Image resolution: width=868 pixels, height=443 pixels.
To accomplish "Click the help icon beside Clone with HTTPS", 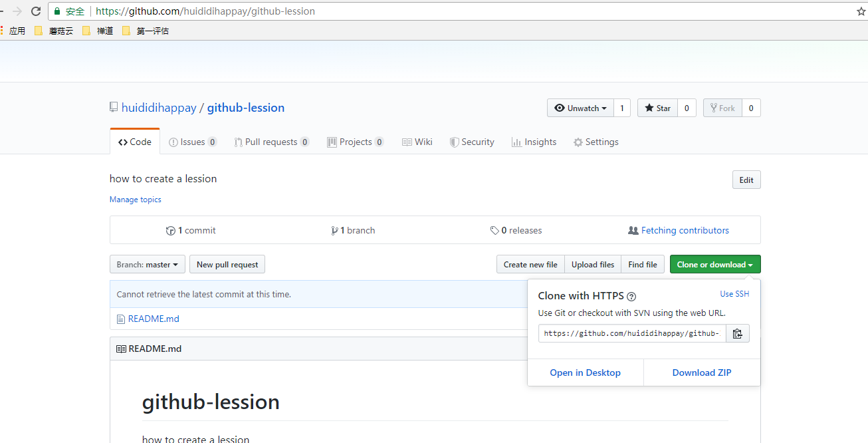I will [631, 297].
